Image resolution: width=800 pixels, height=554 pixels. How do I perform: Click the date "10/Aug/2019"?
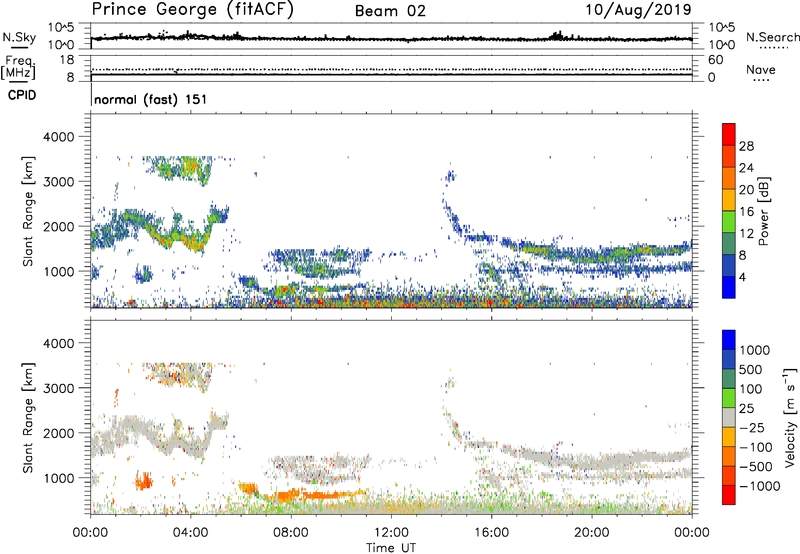pyautogui.click(x=638, y=10)
